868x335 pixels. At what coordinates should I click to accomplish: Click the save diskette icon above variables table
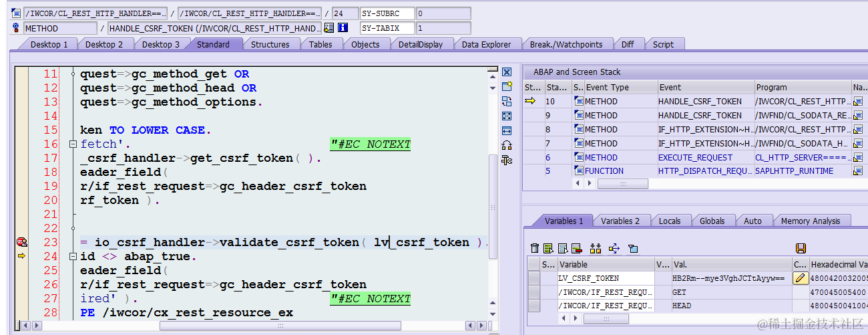coord(801,248)
